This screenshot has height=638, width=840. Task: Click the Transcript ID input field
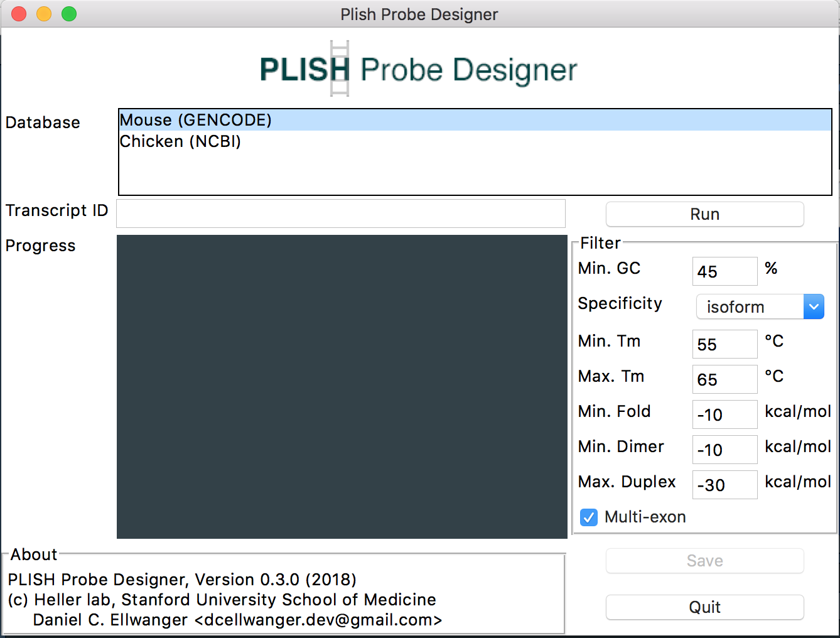point(341,214)
